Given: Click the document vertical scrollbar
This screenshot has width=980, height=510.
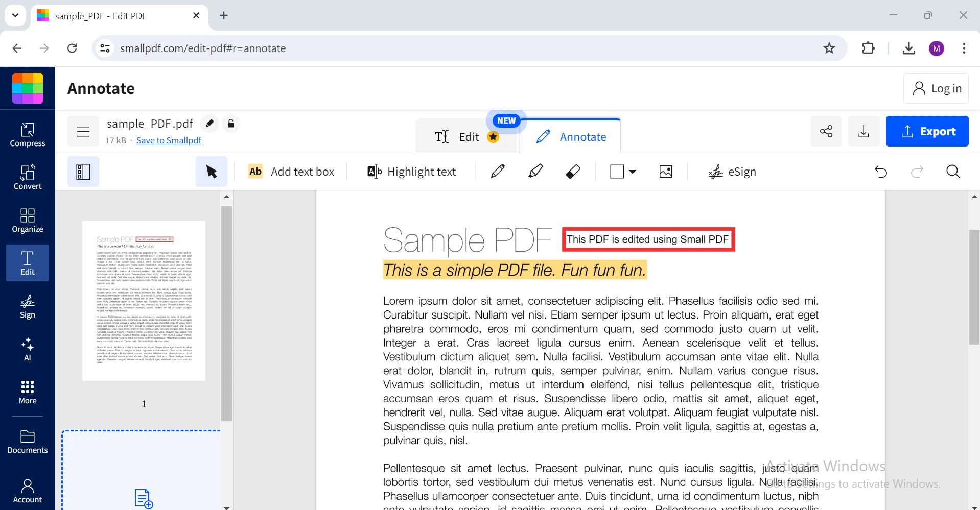Looking at the screenshot, I should coord(974,287).
